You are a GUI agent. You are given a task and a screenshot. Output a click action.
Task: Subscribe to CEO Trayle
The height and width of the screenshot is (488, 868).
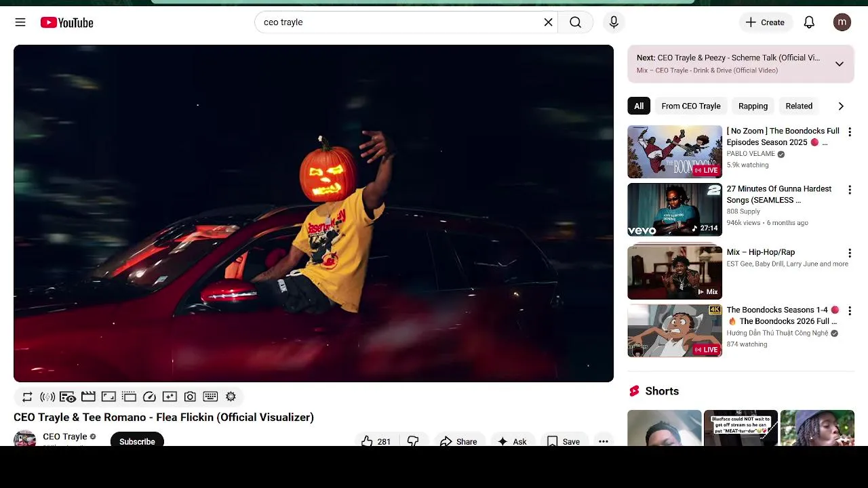[137, 441]
